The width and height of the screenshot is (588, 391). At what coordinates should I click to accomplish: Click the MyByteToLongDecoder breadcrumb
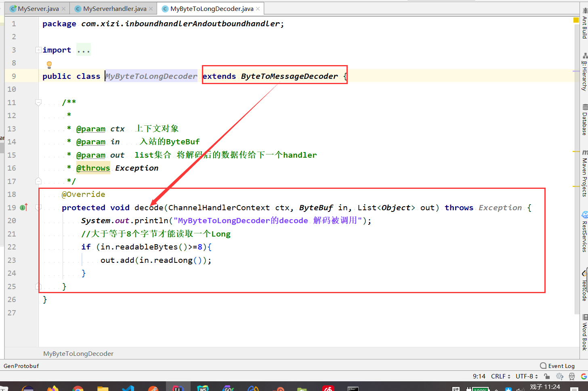pos(78,354)
